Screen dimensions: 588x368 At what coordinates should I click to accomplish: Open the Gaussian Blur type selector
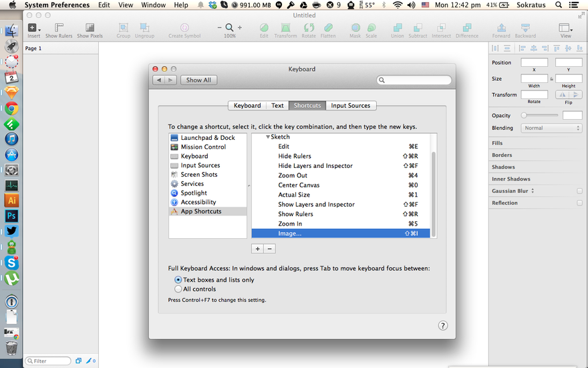pyautogui.click(x=533, y=191)
